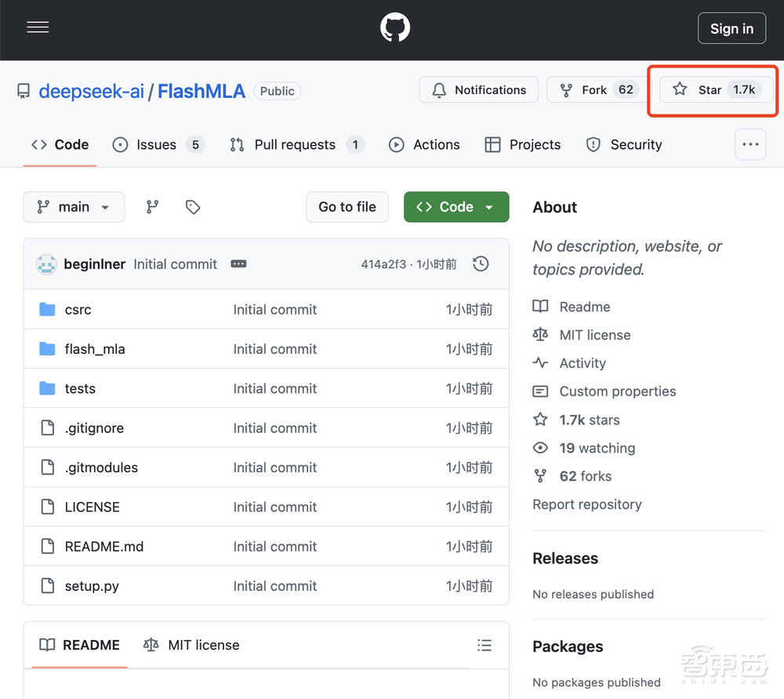784x699 pixels.
Task: Click beginlner avatar image
Action: click(x=47, y=264)
